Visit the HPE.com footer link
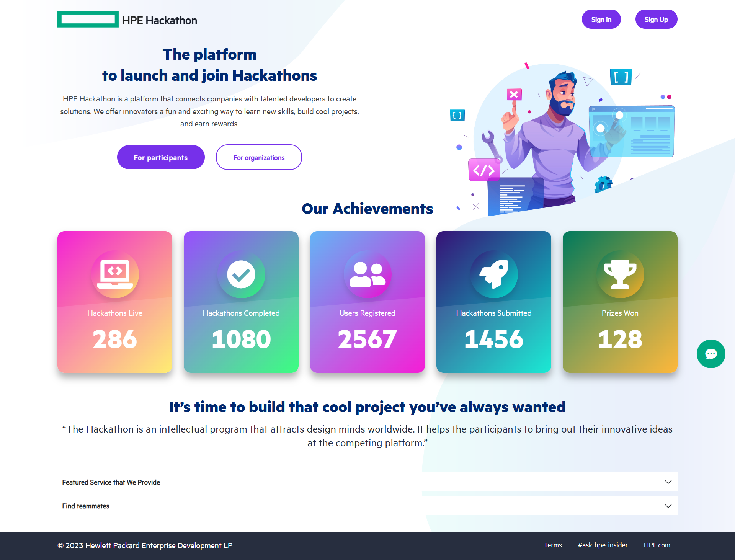735x560 pixels. pyautogui.click(x=657, y=545)
